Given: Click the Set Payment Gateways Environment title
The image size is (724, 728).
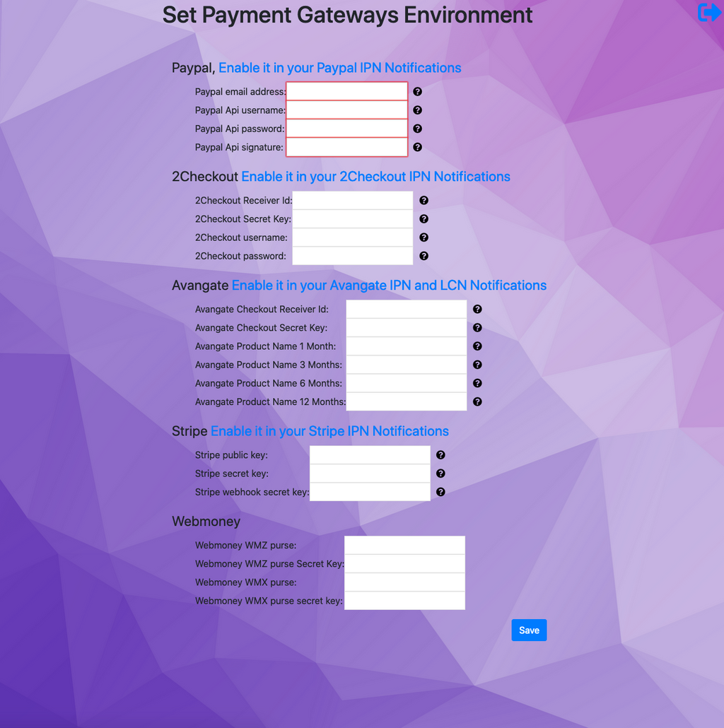Looking at the screenshot, I should tap(347, 15).
